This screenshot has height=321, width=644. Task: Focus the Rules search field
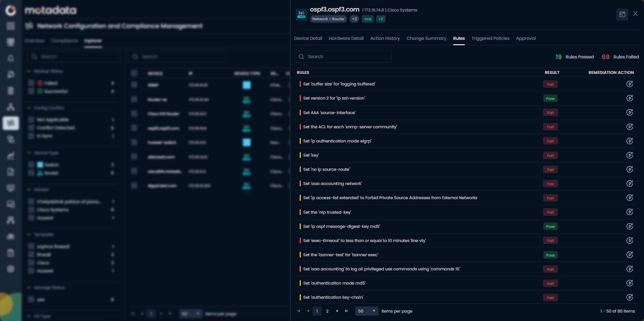343,57
